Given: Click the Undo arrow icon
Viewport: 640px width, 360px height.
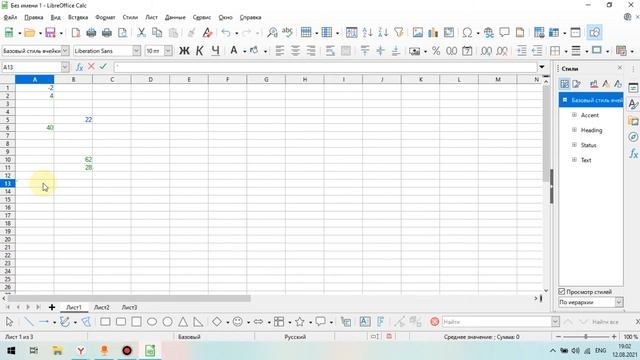Looking at the screenshot, I should tap(226, 33).
